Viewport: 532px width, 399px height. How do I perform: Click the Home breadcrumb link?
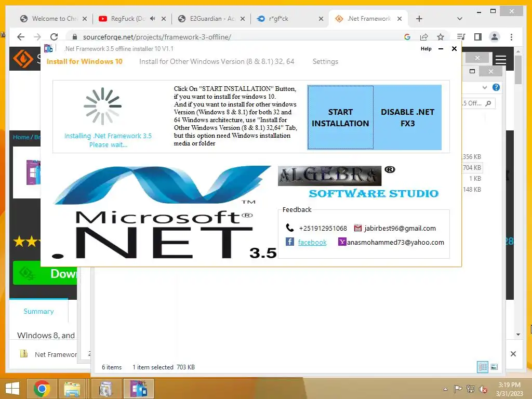click(21, 137)
